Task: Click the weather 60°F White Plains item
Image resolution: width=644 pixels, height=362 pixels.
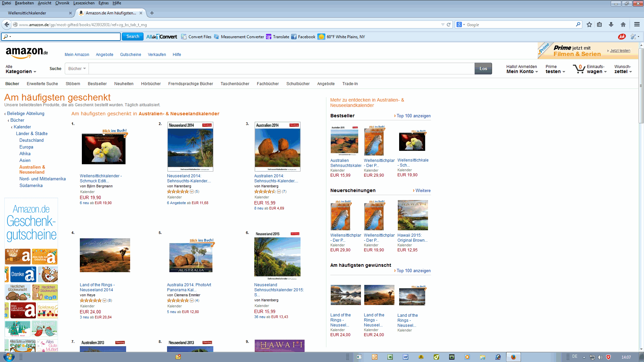Action: [x=341, y=37]
